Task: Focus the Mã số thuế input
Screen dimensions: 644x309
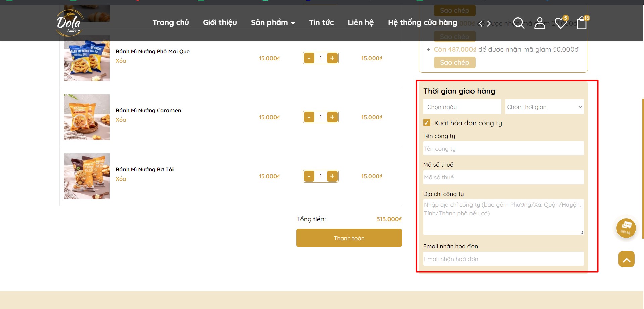Action: pos(503,177)
